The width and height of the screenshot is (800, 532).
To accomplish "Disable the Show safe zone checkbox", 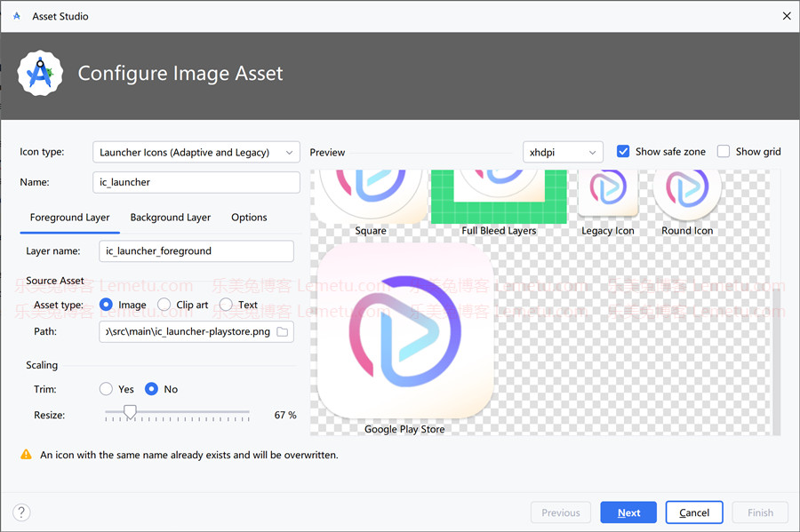I will (x=623, y=151).
